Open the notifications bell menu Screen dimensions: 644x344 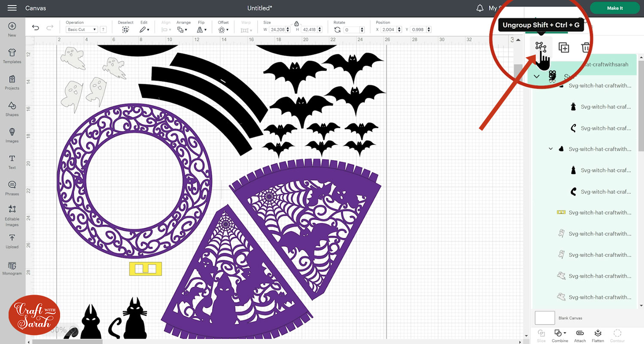click(480, 7)
